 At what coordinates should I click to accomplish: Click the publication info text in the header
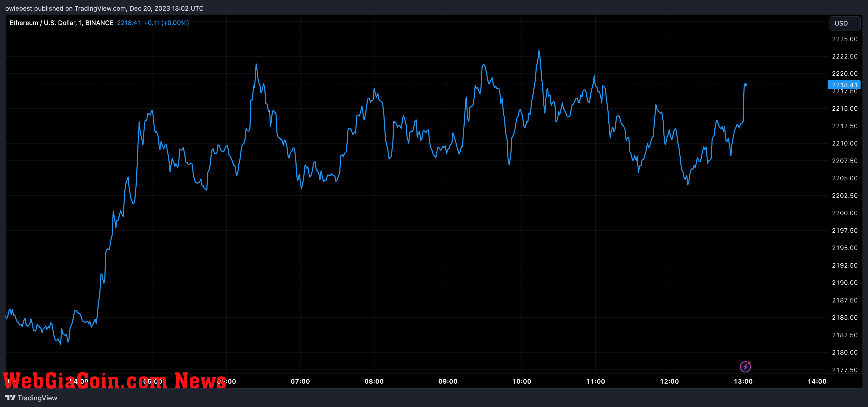(x=104, y=9)
